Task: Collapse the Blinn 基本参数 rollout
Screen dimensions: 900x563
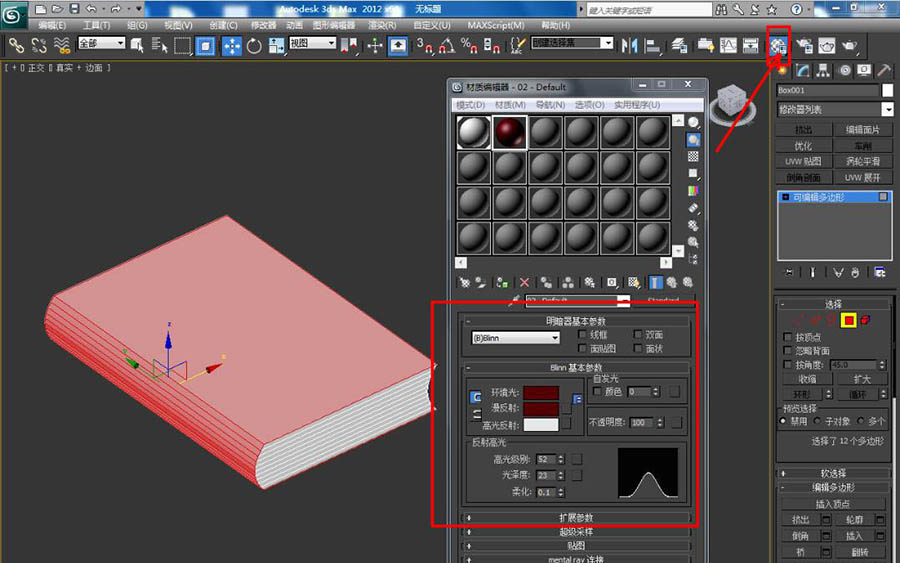Action: pos(576,367)
